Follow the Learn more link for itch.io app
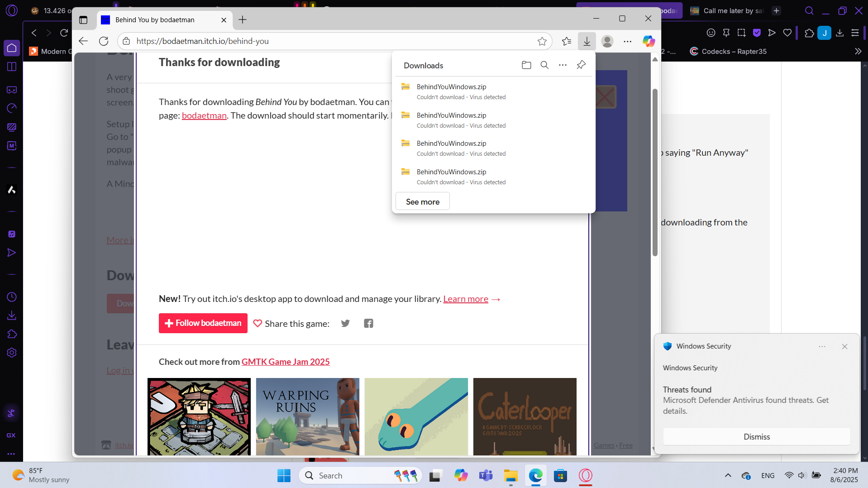This screenshot has width=868, height=488. (x=466, y=299)
